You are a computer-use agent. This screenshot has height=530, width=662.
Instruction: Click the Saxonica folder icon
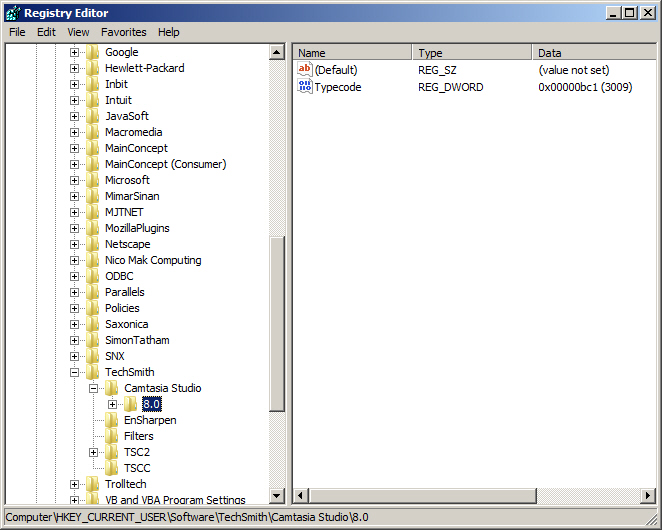(x=92, y=325)
